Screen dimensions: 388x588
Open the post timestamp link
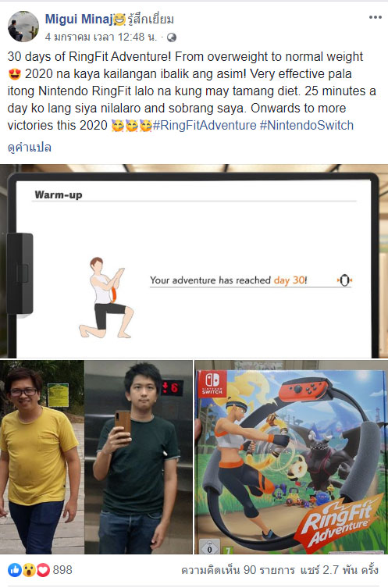(x=101, y=37)
